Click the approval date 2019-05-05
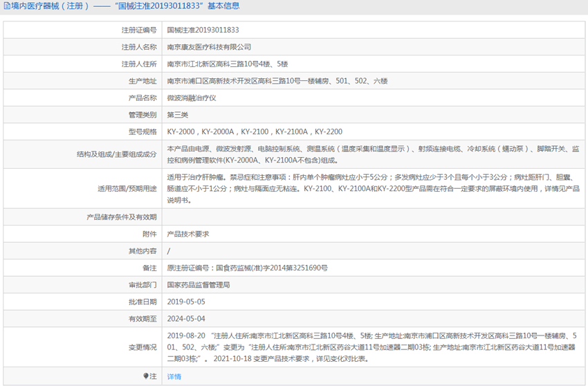588x386 pixels. [x=186, y=302]
